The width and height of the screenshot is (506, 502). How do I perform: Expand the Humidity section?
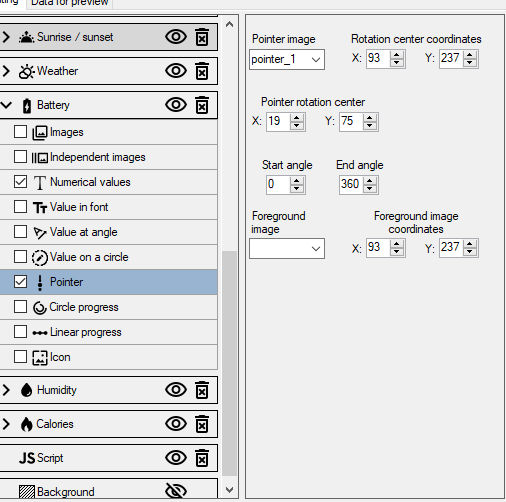[6, 390]
